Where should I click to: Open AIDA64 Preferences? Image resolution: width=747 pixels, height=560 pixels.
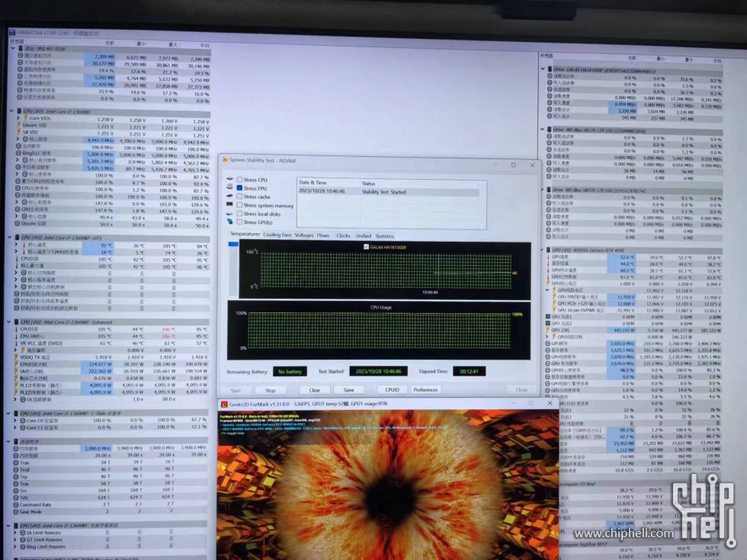coord(425,389)
